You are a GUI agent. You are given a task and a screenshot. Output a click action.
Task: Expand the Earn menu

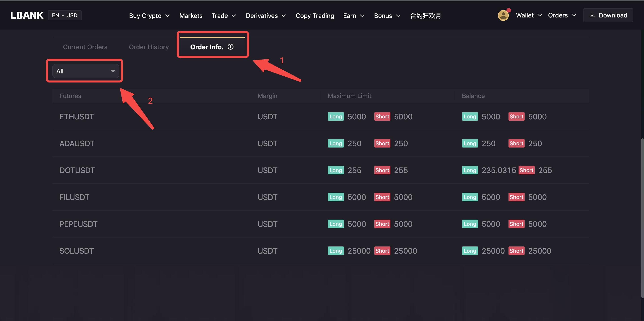tap(354, 15)
